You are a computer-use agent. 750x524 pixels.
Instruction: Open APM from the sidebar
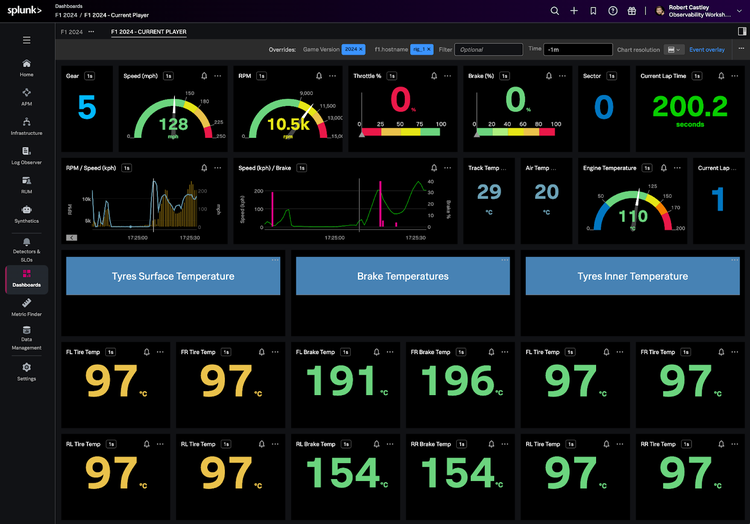tap(26, 95)
